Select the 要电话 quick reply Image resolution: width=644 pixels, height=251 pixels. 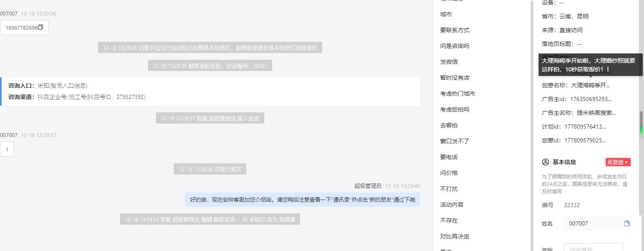(x=449, y=157)
